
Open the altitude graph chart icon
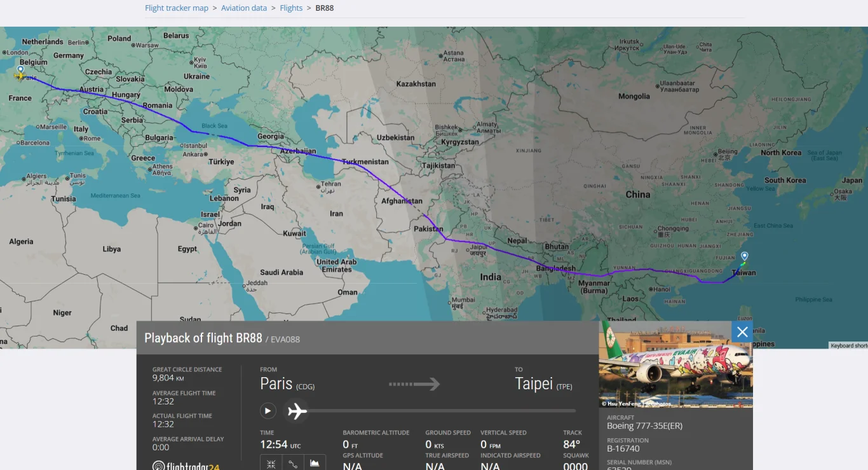click(315, 464)
